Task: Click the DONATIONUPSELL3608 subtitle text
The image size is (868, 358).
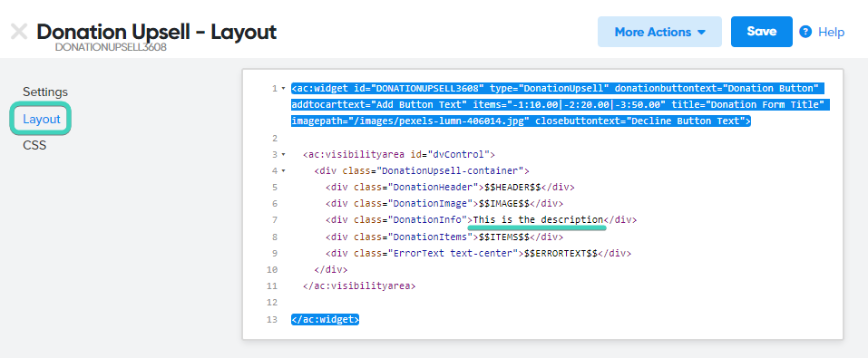Action: coord(112,48)
